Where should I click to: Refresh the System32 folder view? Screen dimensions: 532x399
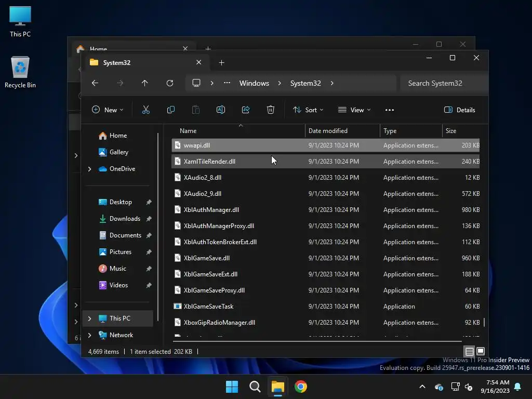[x=170, y=83]
